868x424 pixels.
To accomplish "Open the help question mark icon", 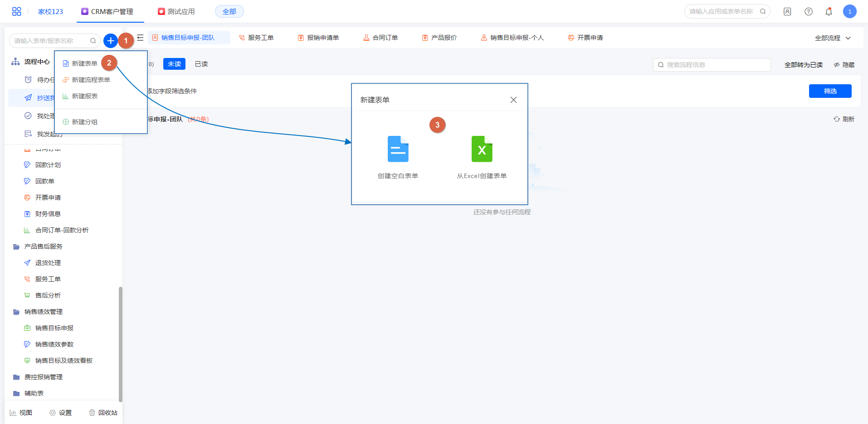I will click(808, 12).
